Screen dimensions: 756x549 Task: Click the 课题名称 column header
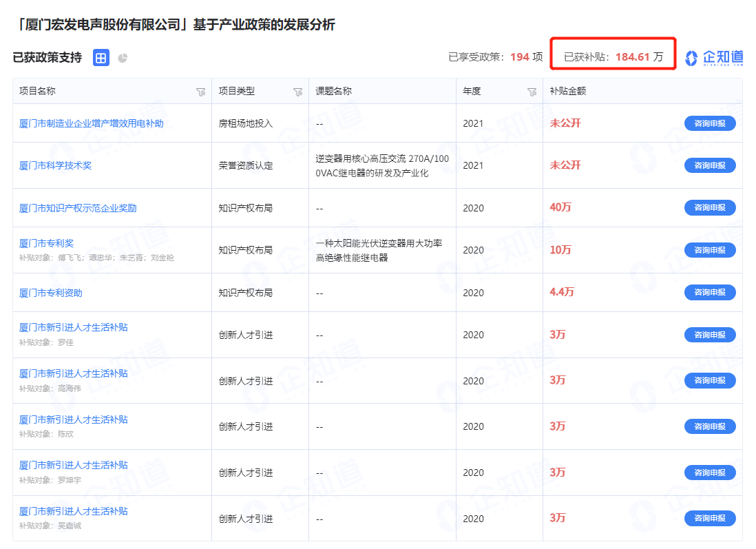click(334, 91)
